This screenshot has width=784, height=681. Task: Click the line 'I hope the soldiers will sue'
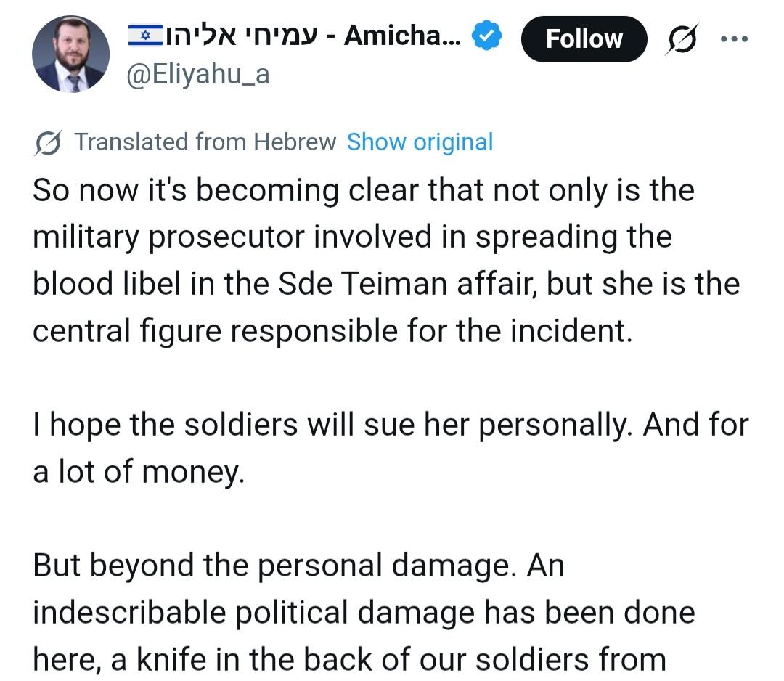(x=391, y=425)
